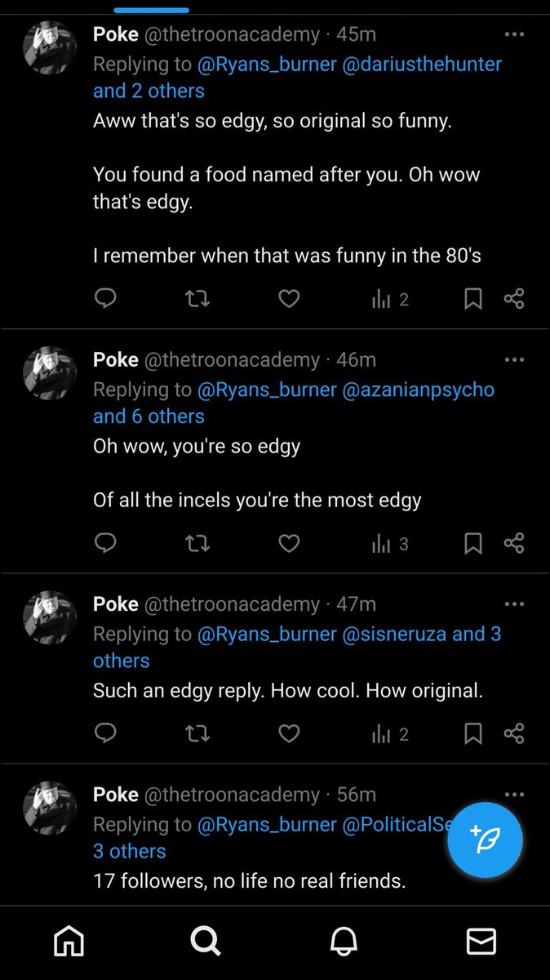View analytics for the 46m tweet
Image resolution: width=550 pixels, height=980 pixels.
(390, 543)
